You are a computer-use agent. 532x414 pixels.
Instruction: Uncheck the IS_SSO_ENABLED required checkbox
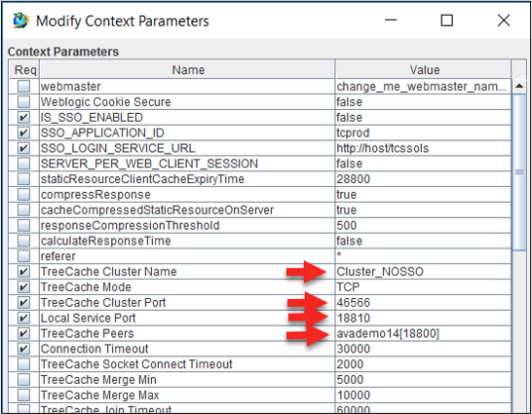click(23, 117)
